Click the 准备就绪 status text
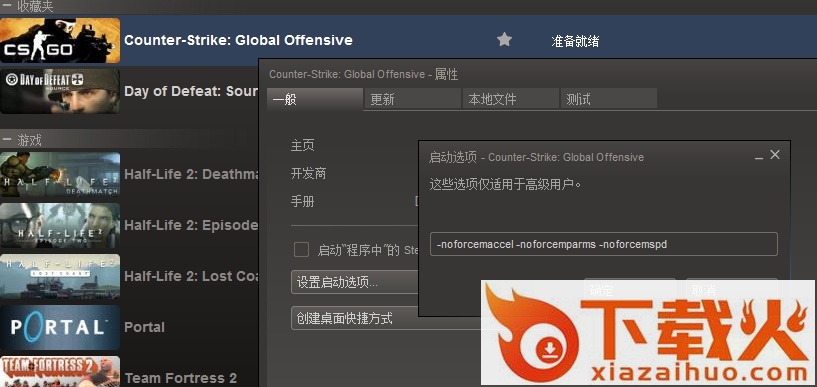Image resolution: width=817 pixels, height=387 pixels. pyautogui.click(x=575, y=41)
